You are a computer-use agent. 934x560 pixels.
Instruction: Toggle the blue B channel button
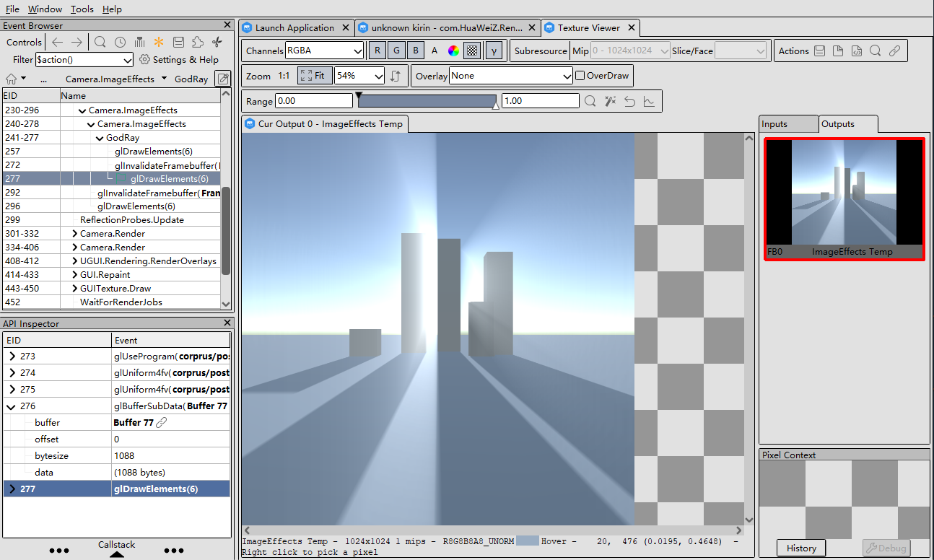click(415, 51)
